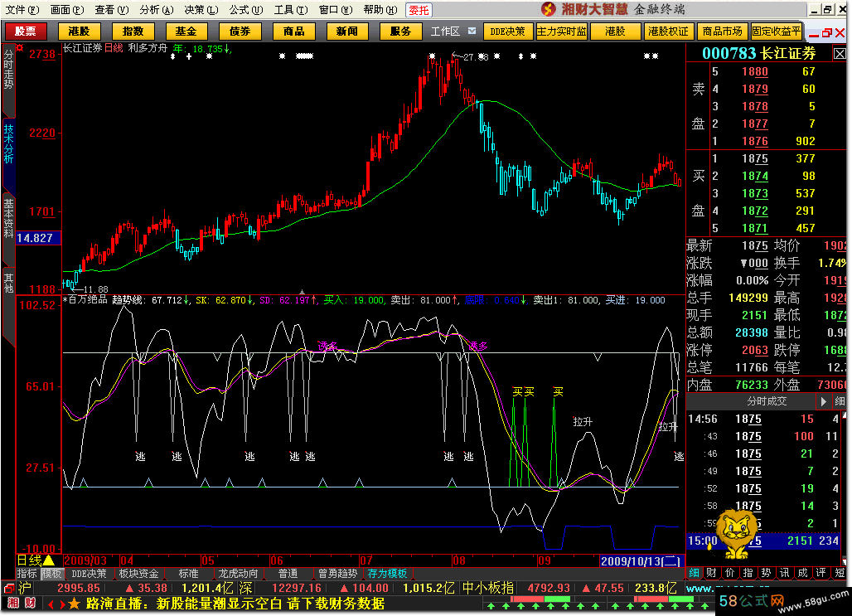Click the 细 button beside 分时成交 header

[x=840, y=402]
